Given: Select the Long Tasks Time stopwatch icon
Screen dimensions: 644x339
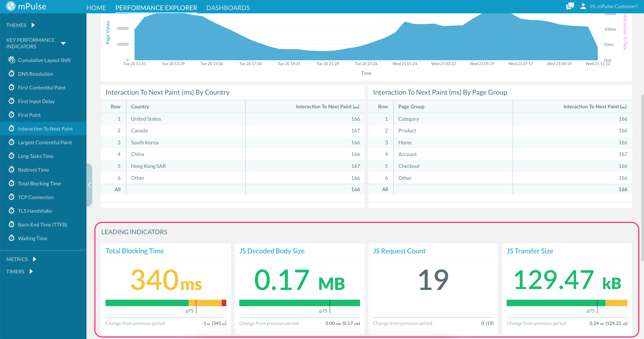Looking at the screenshot, I should (12, 156).
